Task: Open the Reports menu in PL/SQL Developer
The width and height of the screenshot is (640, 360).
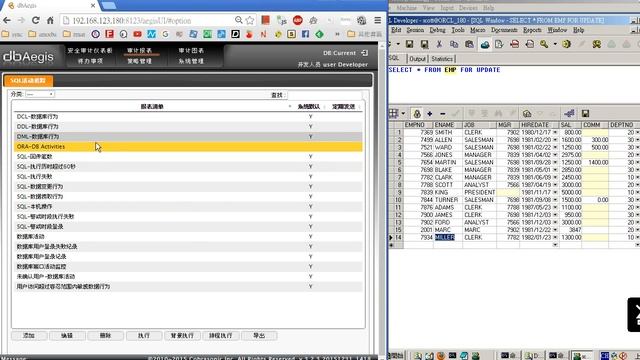Action: [x=532, y=30]
